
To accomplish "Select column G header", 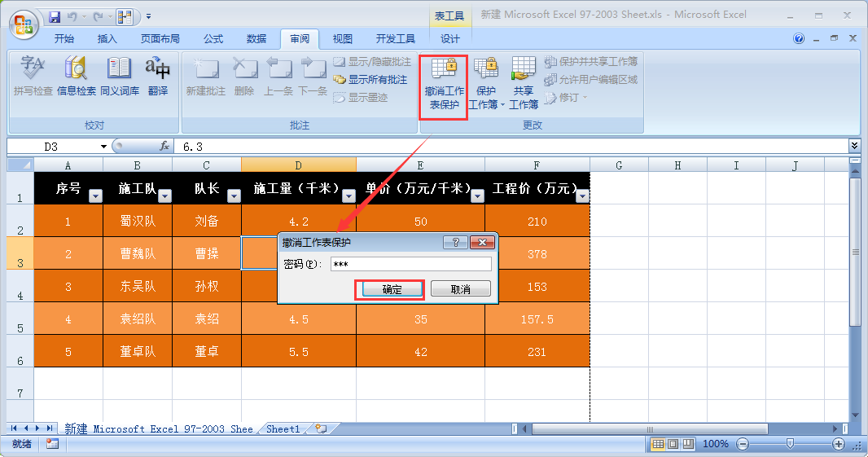I will 619,165.
